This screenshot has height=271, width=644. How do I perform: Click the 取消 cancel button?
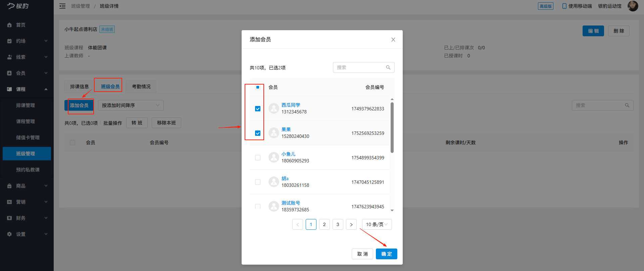pyautogui.click(x=362, y=254)
